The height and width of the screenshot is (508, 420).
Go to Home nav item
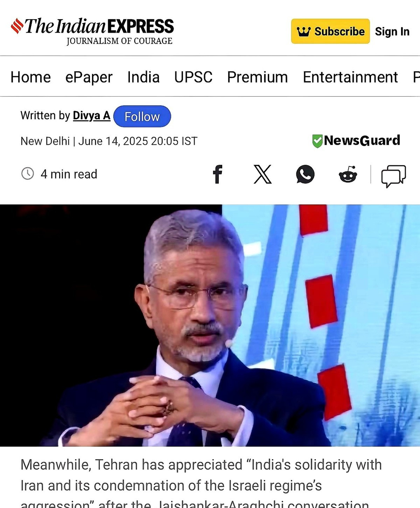pyautogui.click(x=30, y=77)
